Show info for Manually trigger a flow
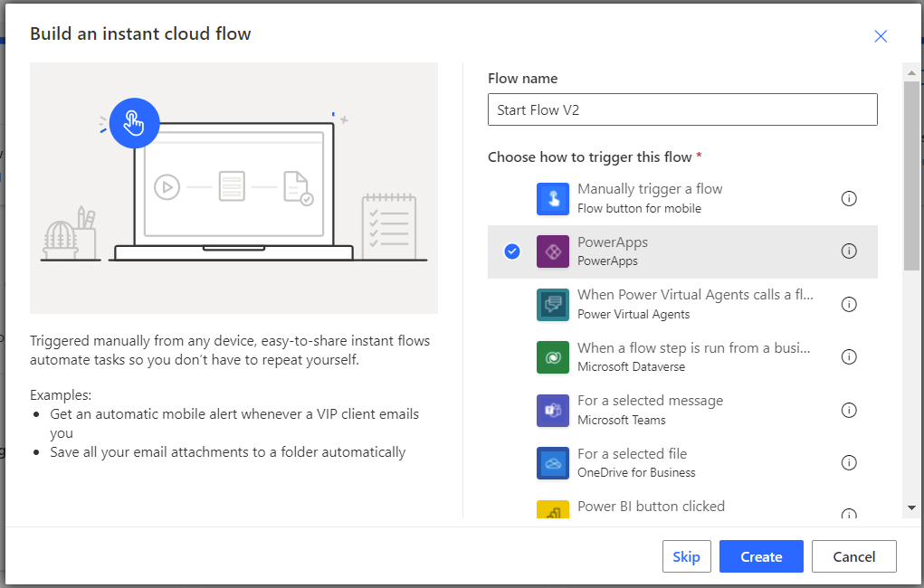This screenshot has width=924, height=588. [x=849, y=198]
